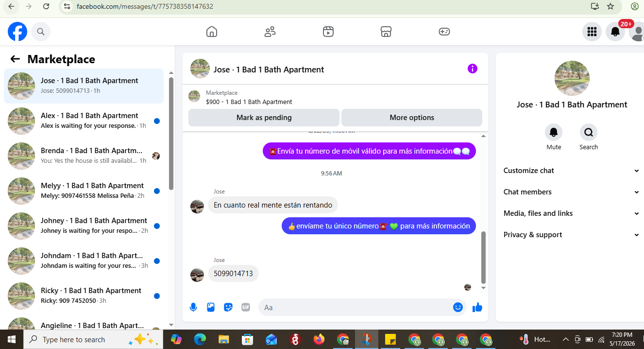Open emoji picker in message box
644x349 pixels.
click(458, 307)
